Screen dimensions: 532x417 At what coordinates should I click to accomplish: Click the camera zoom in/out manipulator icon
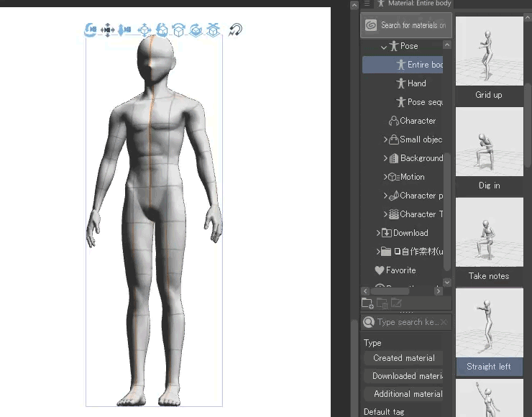pyautogui.click(x=124, y=30)
